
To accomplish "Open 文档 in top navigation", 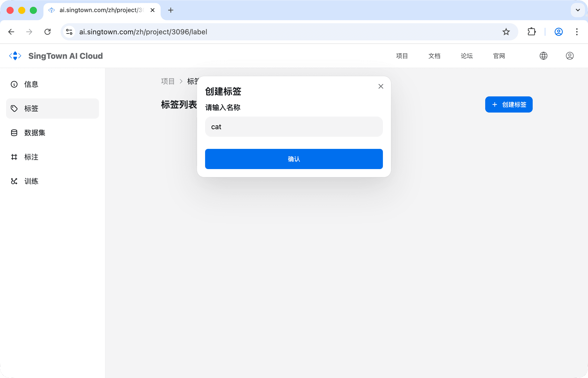I will coord(434,56).
